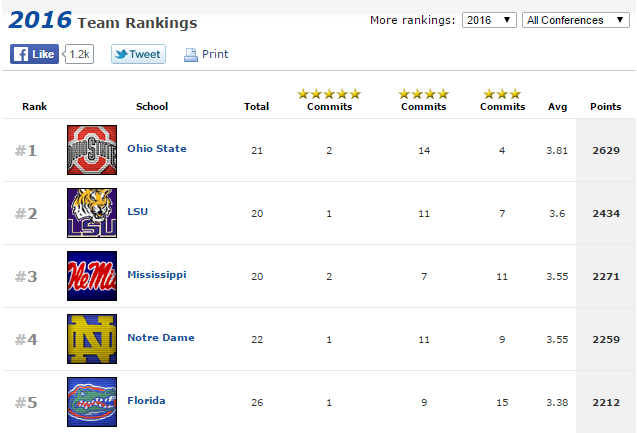Open the 2016 year dropdown
Viewport: 637px width, 433px height.
click(x=489, y=20)
